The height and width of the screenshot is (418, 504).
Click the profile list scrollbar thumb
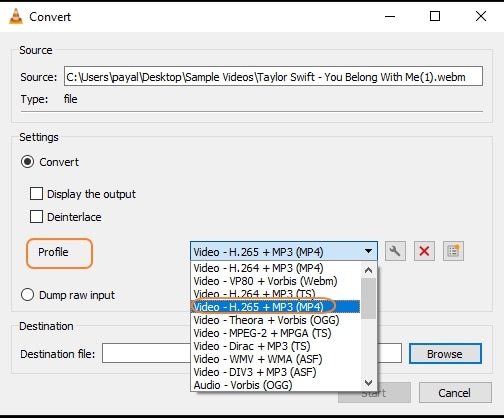[368, 298]
